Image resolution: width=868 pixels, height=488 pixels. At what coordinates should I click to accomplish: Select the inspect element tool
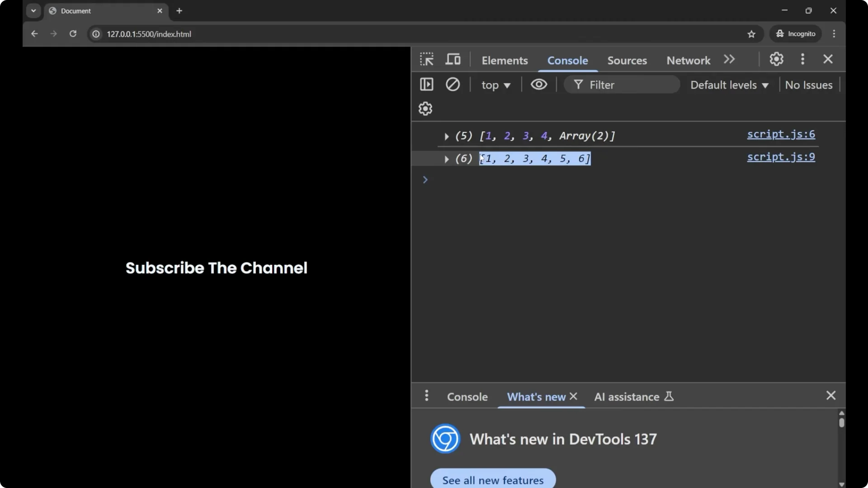[426, 59]
